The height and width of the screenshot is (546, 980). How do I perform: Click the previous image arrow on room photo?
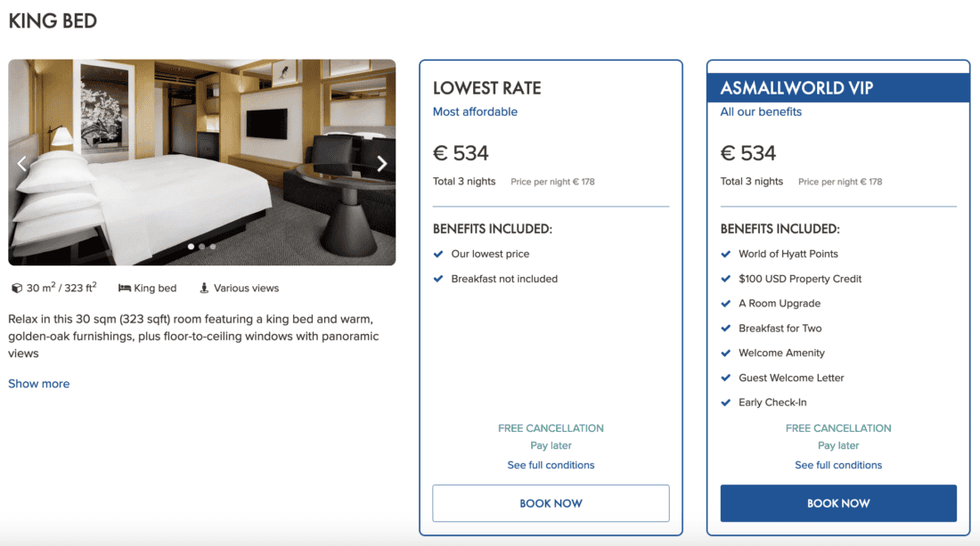click(x=22, y=164)
